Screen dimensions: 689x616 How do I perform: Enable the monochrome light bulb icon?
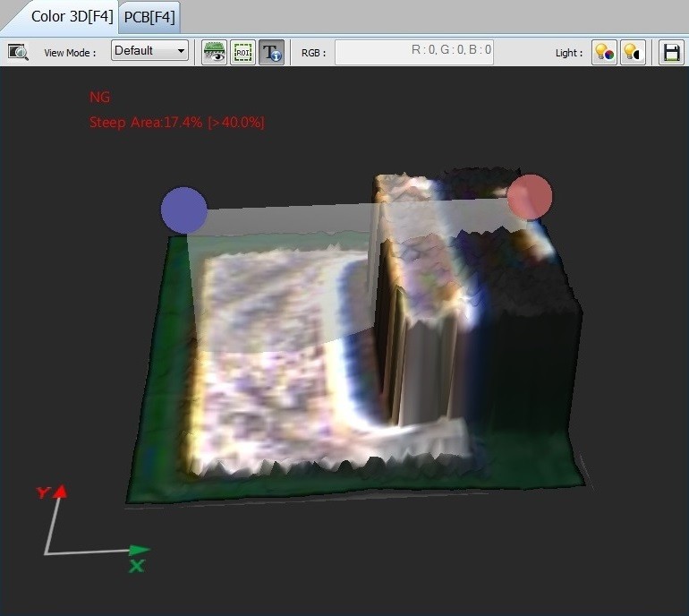click(633, 52)
